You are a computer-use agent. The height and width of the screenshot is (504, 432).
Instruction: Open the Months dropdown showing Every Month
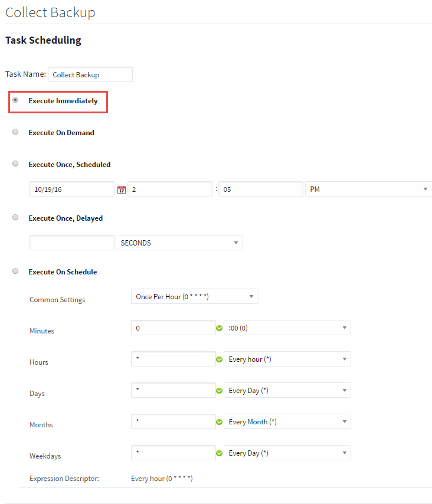pos(287,421)
